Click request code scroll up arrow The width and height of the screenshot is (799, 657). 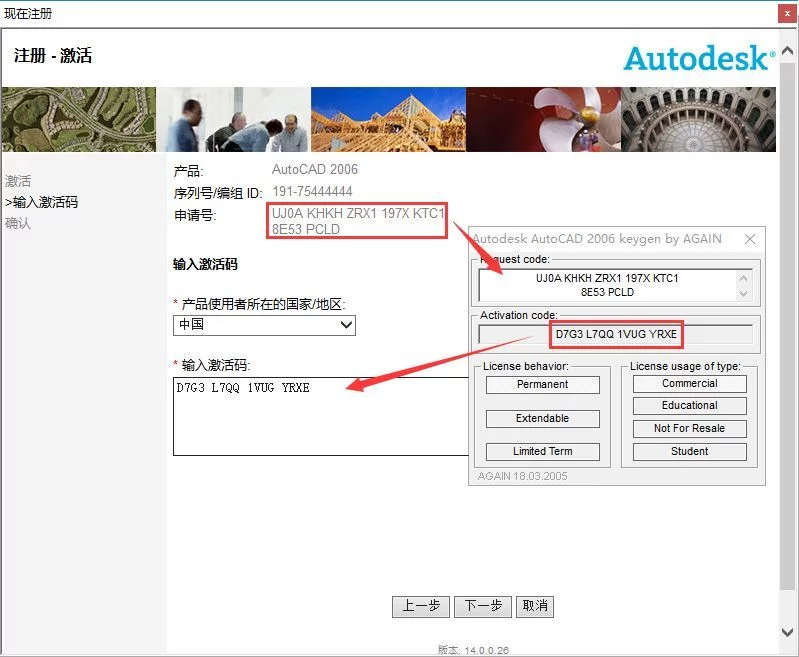[743, 278]
